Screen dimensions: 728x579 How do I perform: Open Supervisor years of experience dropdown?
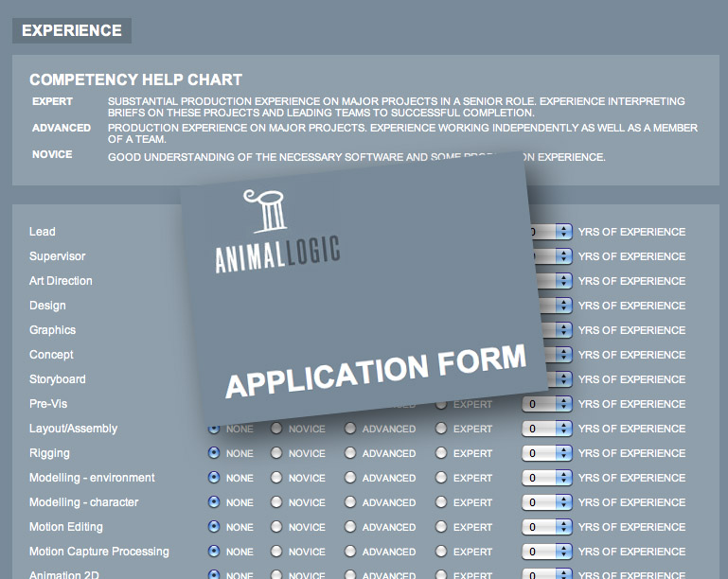click(x=552, y=256)
